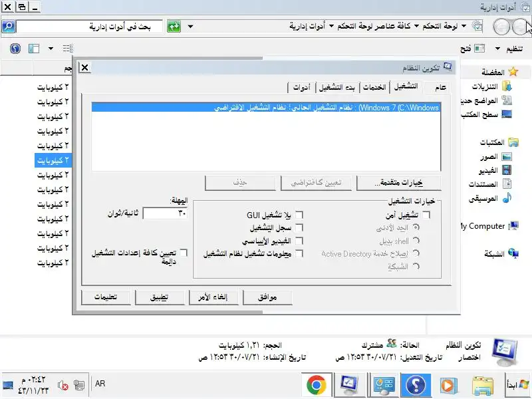Image resolution: width=532 pixels, height=399 pixels.
Task: Switch to the startup tab بدء التشغيل
Action: [337, 88]
